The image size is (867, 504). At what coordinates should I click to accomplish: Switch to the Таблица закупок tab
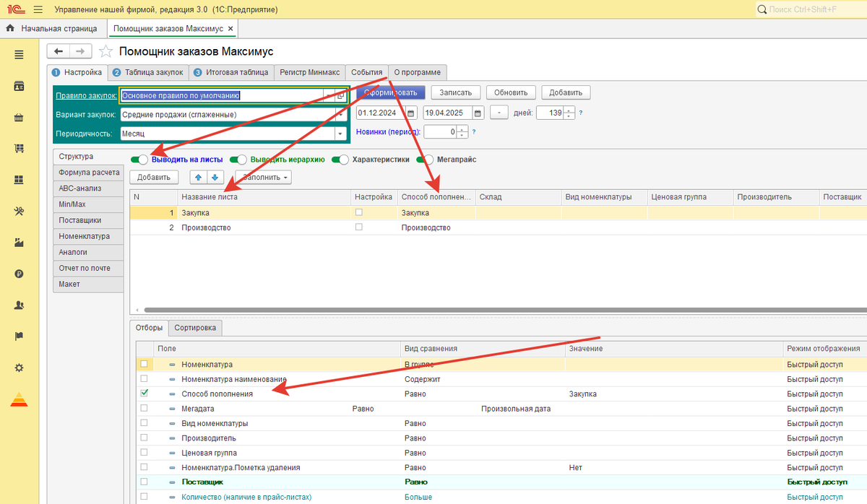149,72
